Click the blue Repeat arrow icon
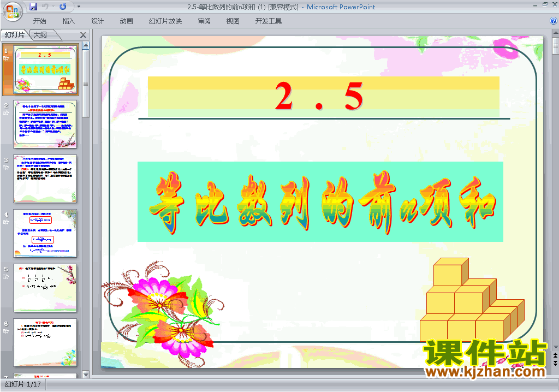Screen dimensions: 559x392 click(x=63, y=7)
